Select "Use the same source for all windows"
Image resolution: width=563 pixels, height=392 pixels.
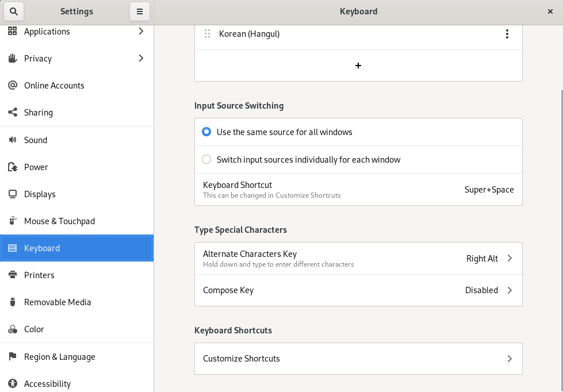206,132
